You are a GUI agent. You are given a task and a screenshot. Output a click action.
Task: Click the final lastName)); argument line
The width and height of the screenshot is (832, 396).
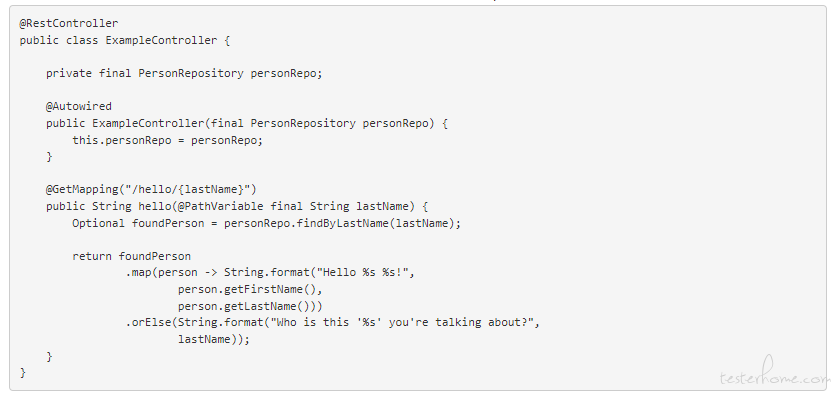[214, 339]
